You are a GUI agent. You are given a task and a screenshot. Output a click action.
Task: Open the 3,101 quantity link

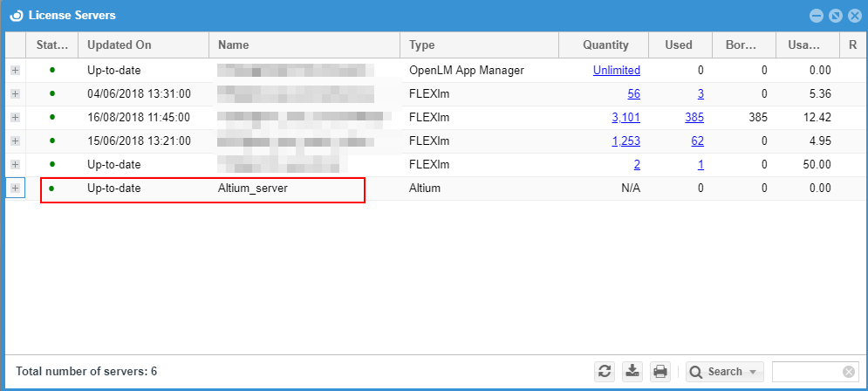625,117
